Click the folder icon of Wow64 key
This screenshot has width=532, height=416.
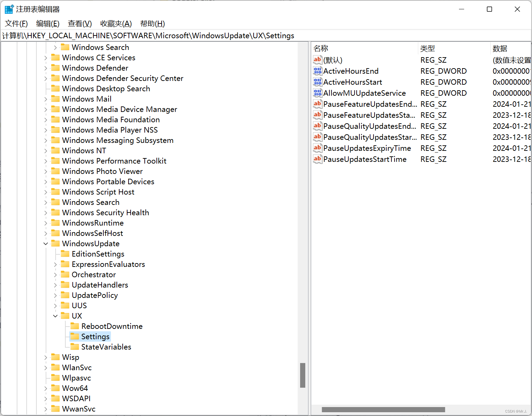click(55, 388)
